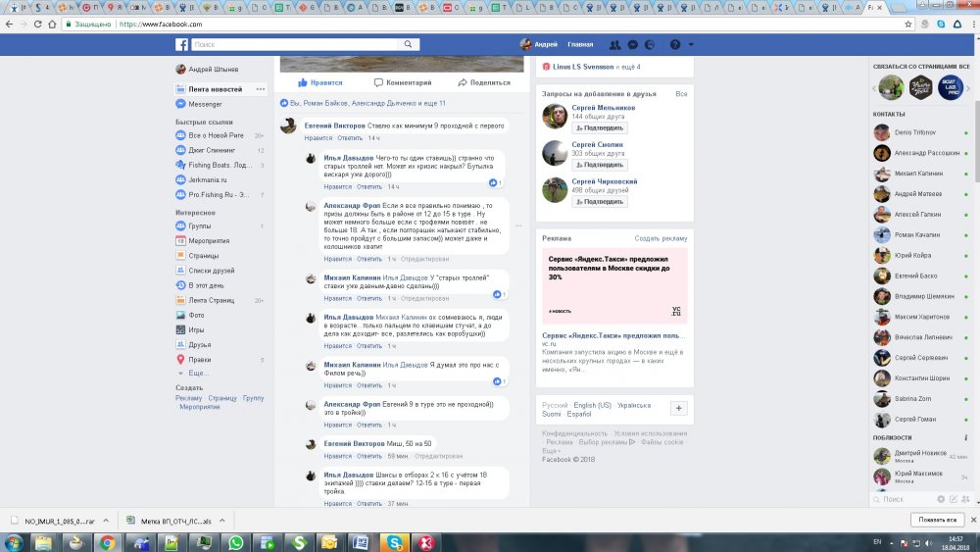
Task: Open the help question mark icon
Action: pos(675,45)
